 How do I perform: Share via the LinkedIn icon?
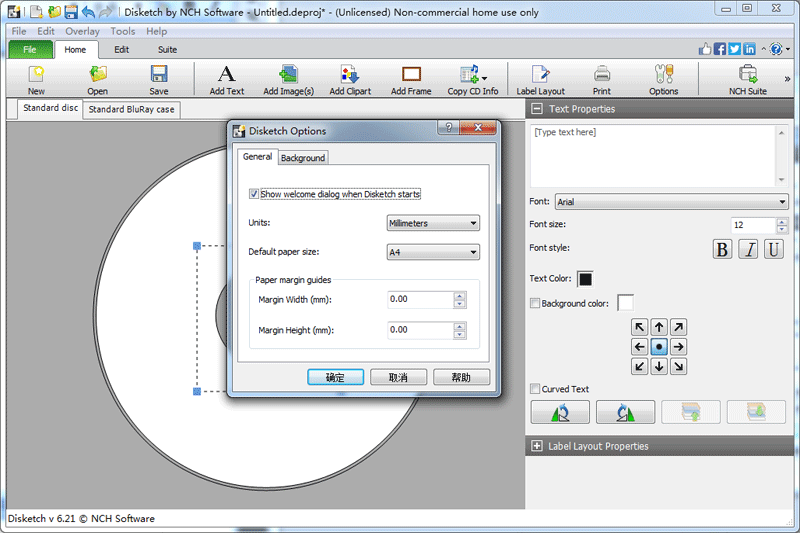(749, 49)
